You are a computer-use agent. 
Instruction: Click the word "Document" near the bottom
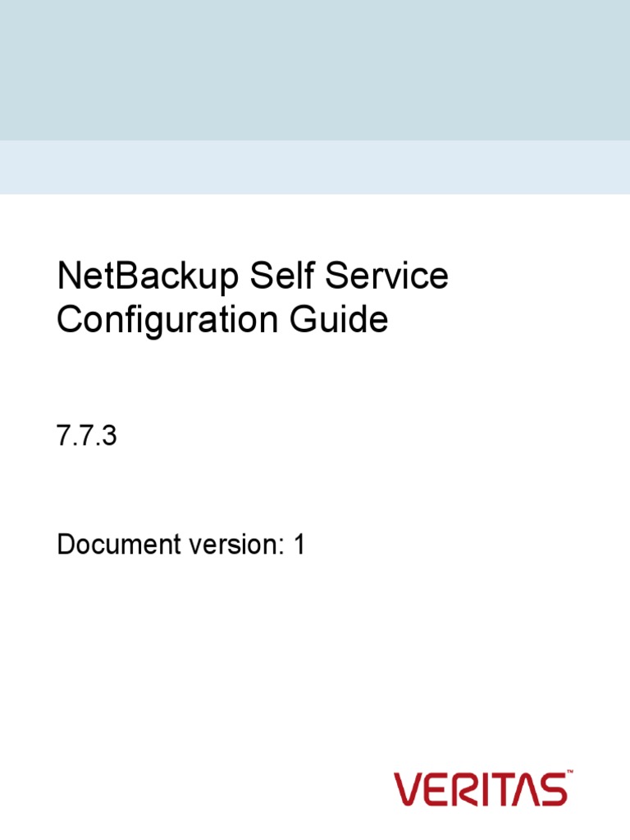coord(108,544)
